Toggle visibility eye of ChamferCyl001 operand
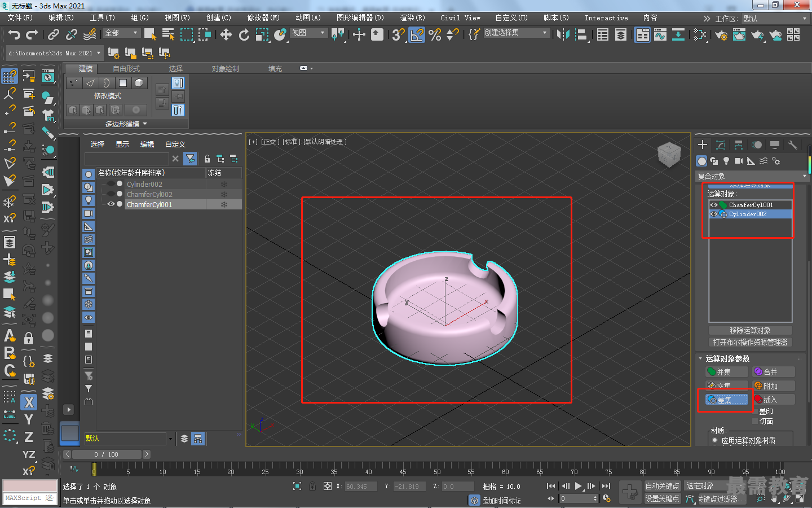812x508 pixels. coord(714,205)
